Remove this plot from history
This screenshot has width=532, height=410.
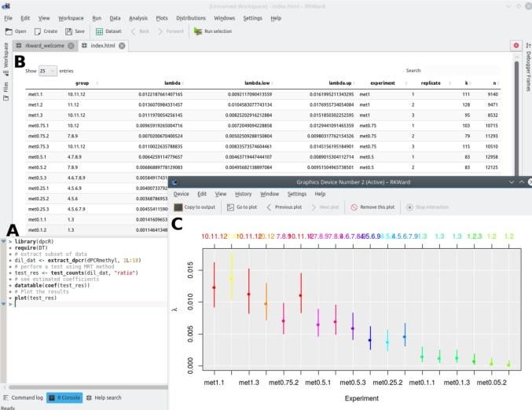click(x=375, y=207)
